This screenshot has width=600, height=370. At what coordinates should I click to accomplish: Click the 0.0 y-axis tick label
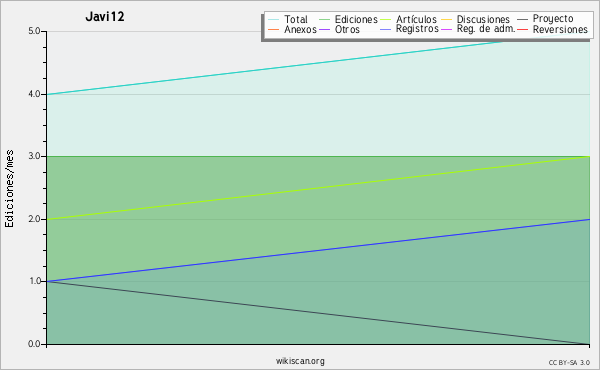[34, 344]
